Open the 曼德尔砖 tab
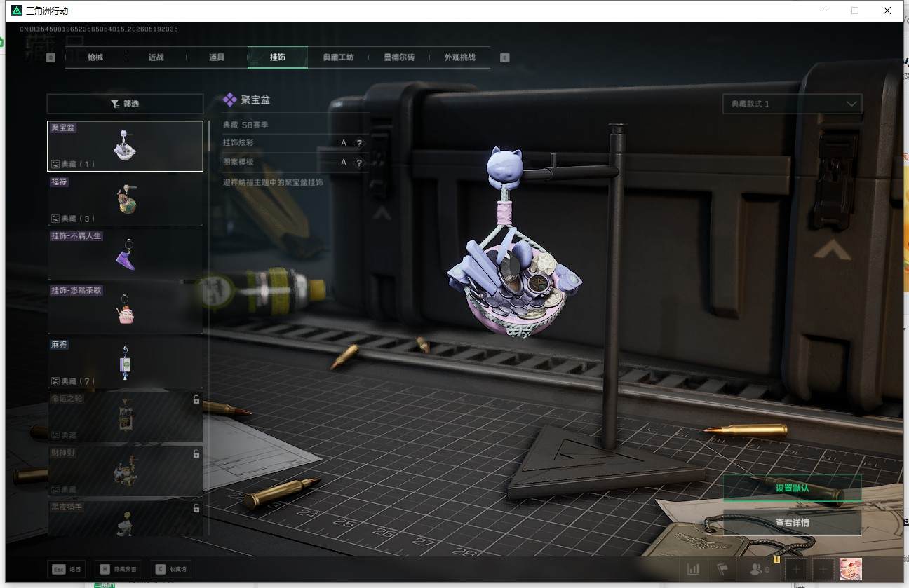 (399, 57)
